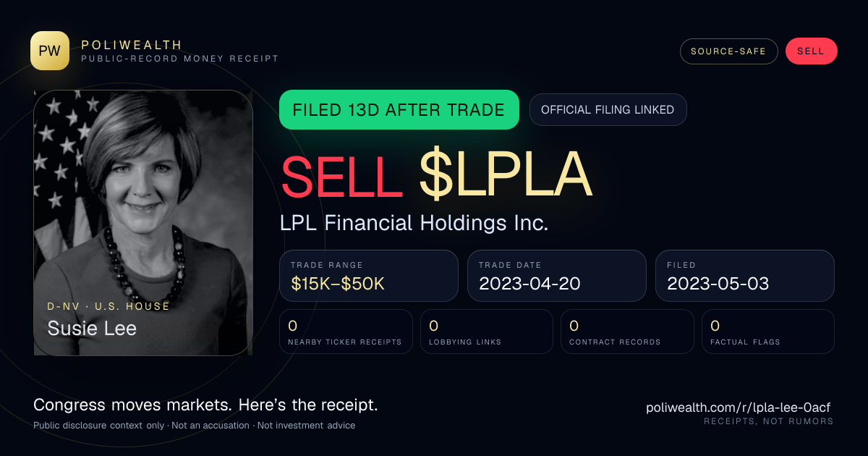Click the red SELL pill badge

811,51
